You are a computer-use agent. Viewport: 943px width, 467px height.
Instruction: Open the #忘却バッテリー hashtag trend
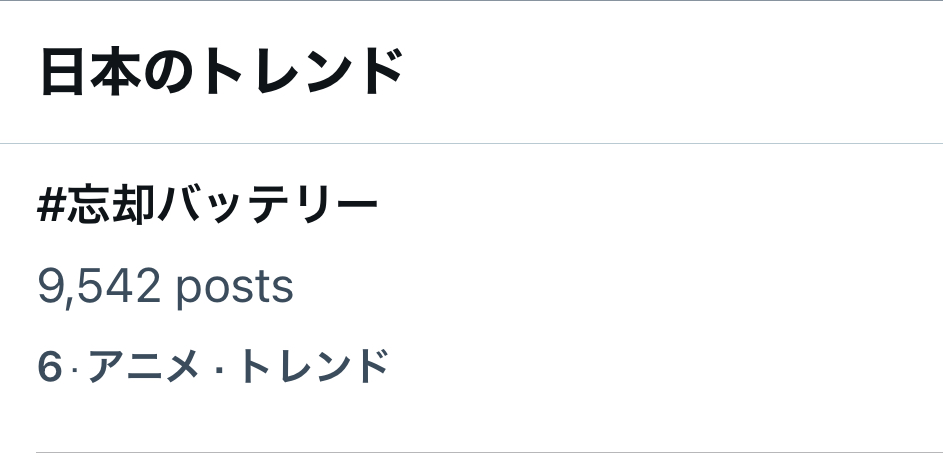(208, 207)
